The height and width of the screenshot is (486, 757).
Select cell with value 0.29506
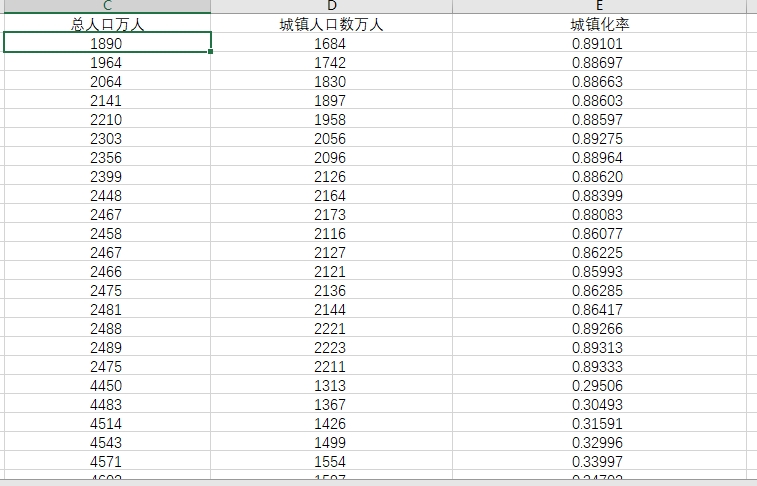tap(599, 385)
